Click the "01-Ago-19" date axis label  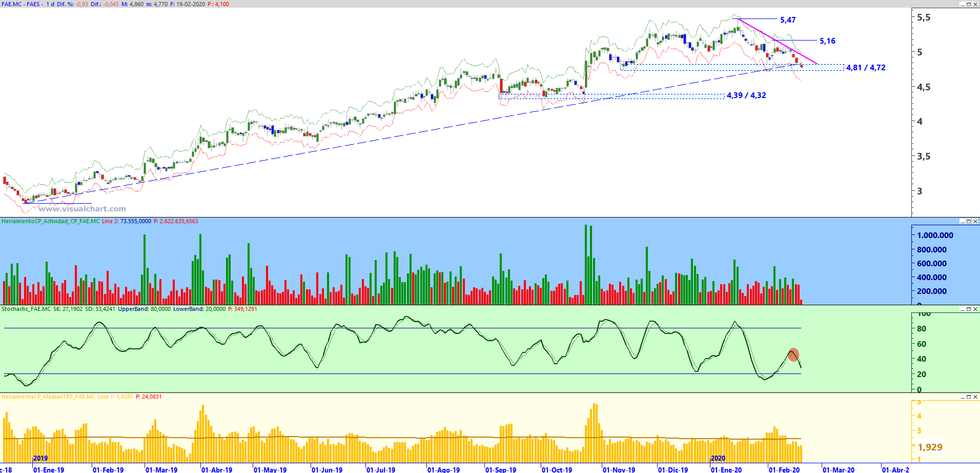click(x=444, y=469)
